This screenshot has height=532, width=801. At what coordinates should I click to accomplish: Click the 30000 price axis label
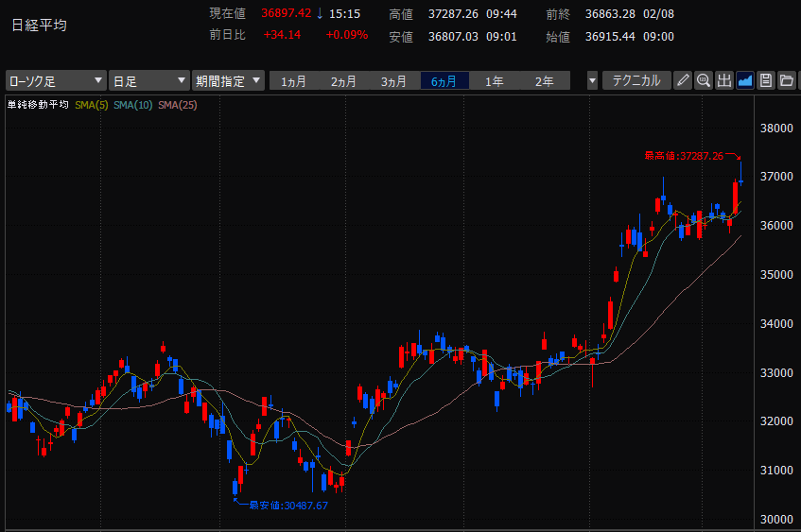tap(776, 519)
